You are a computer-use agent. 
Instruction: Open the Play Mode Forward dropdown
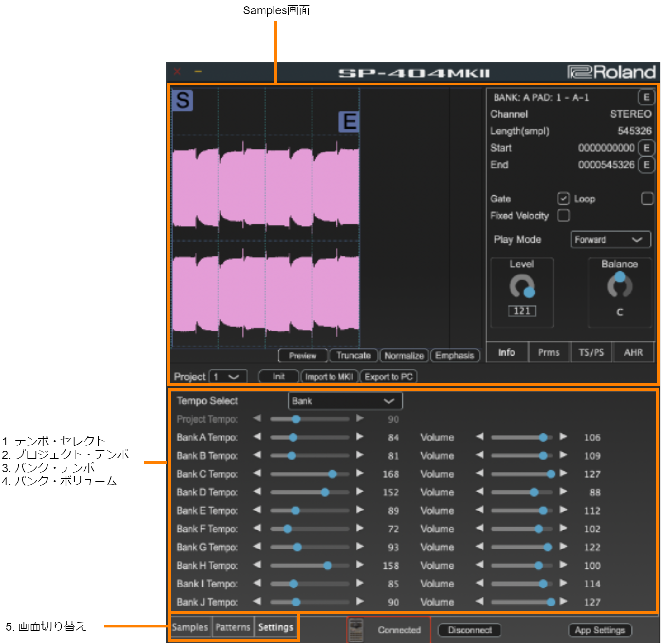[610, 240]
